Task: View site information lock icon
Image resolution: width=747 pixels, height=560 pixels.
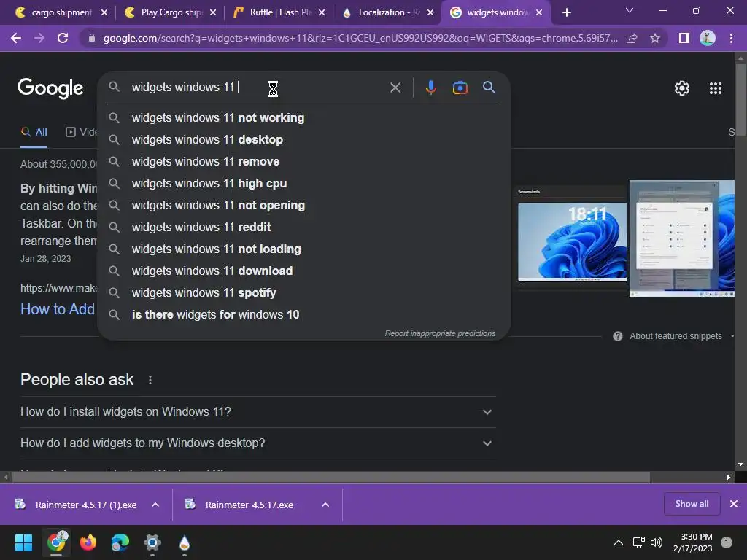Action: coord(92,38)
